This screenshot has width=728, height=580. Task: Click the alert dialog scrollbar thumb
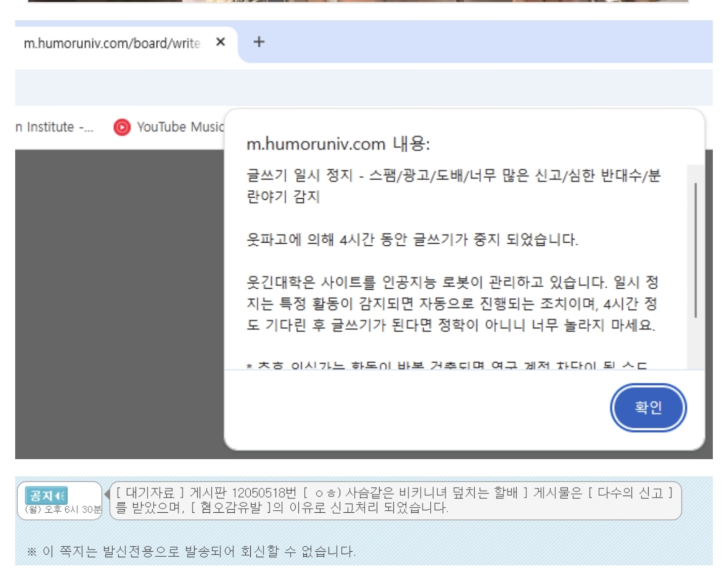696,250
